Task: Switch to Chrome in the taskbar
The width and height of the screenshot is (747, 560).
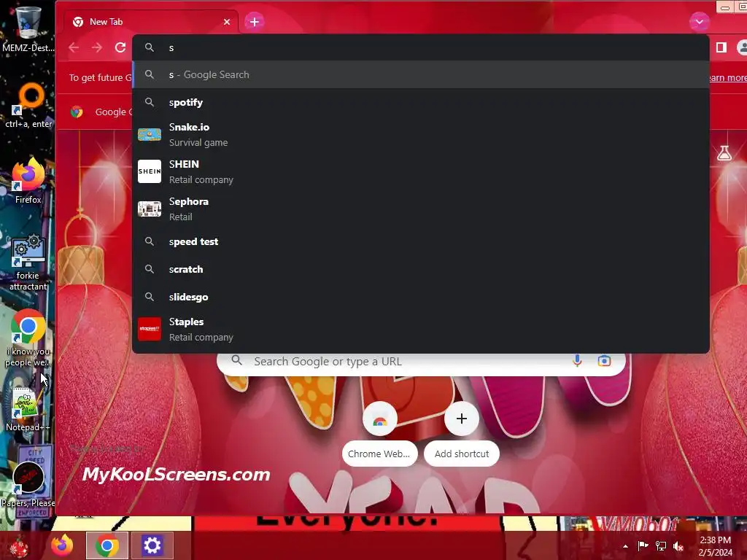Action: pos(107,545)
